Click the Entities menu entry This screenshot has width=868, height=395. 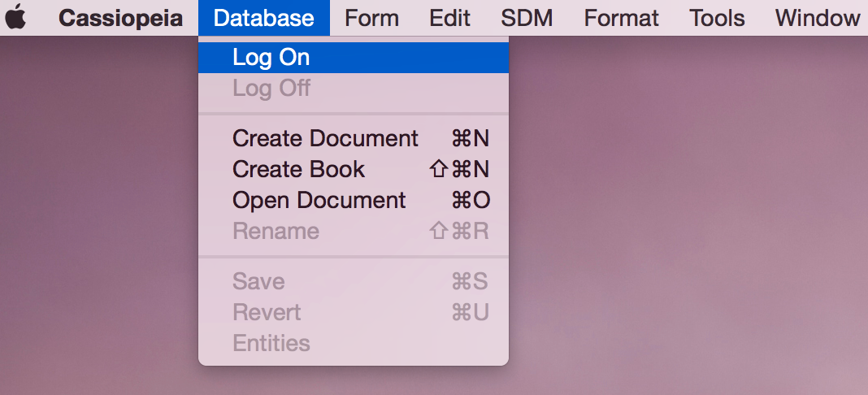[354, 344]
